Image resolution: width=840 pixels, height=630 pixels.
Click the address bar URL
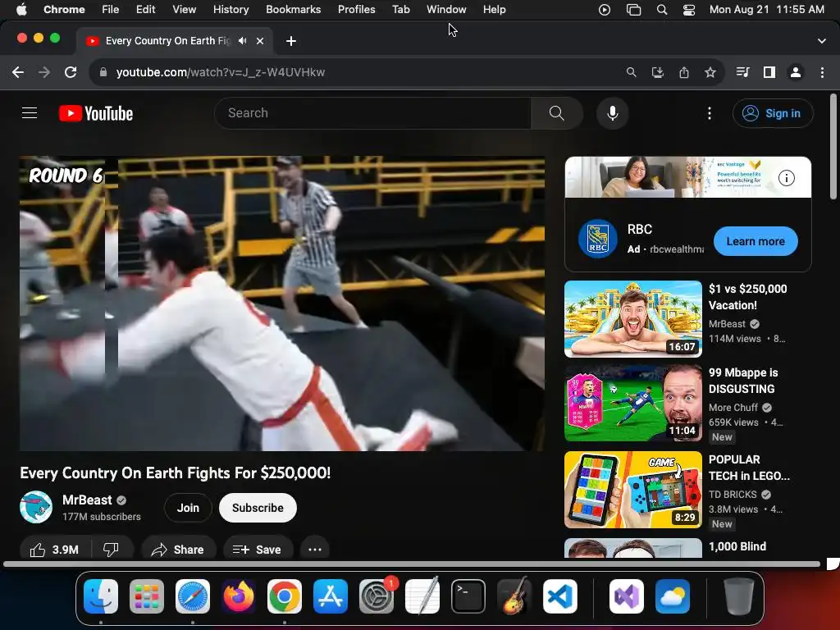[220, 72]
